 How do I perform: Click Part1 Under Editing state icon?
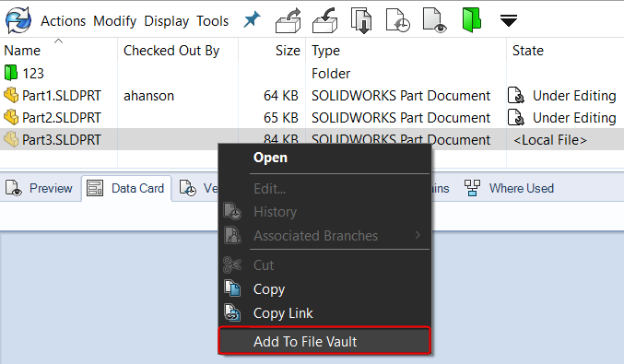[516, 95]
